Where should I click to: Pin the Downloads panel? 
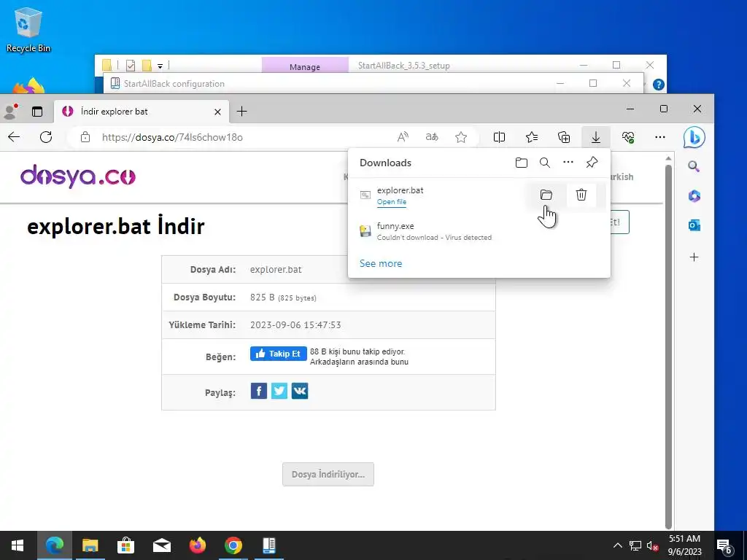tap(592, 163)
